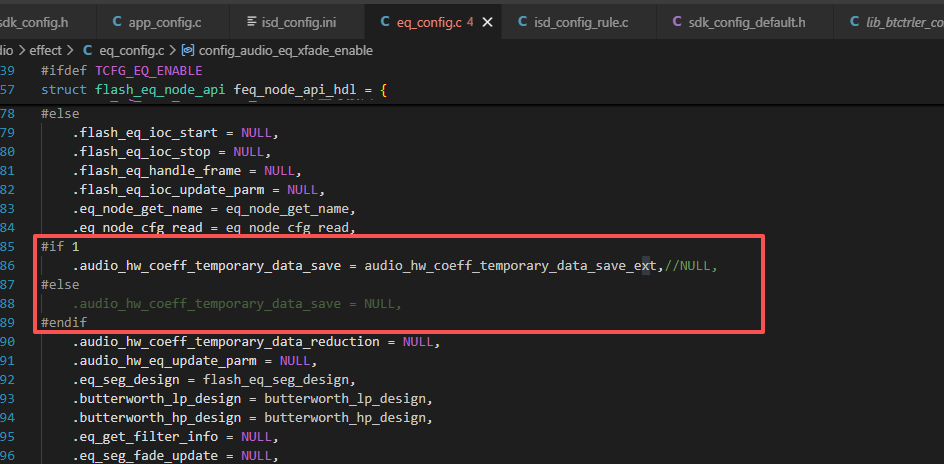944x464 pixels.
Task: Click the symbol icon before config_audio_eq_xfade_enable
Action: [188, 51]
